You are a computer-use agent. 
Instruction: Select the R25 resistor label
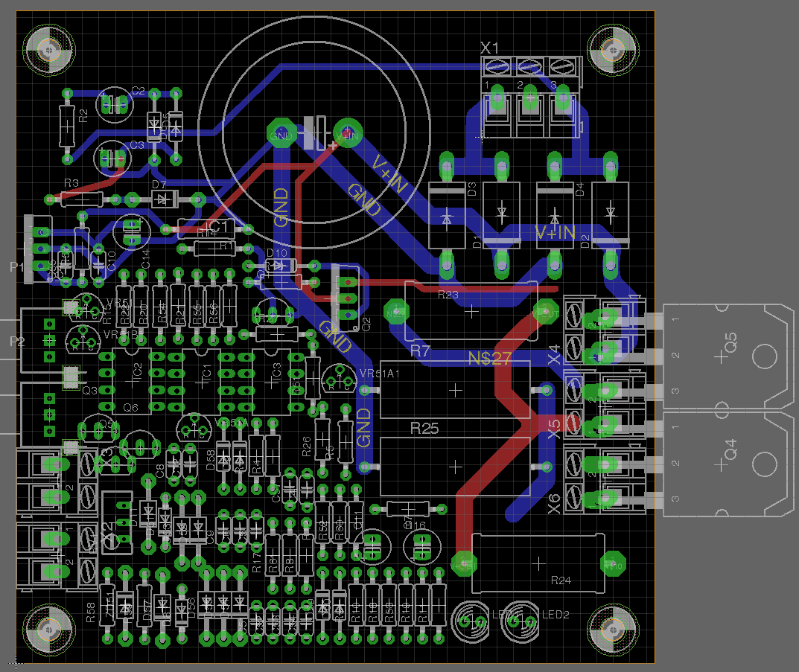click(424, 428)
